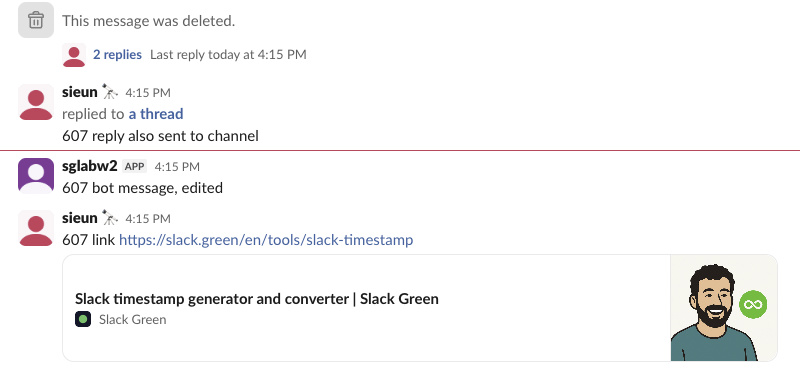The width and height of the screenshot is (800, 372).
Task: Click the sglabw2 bot avatar
Action: [36, 176]
